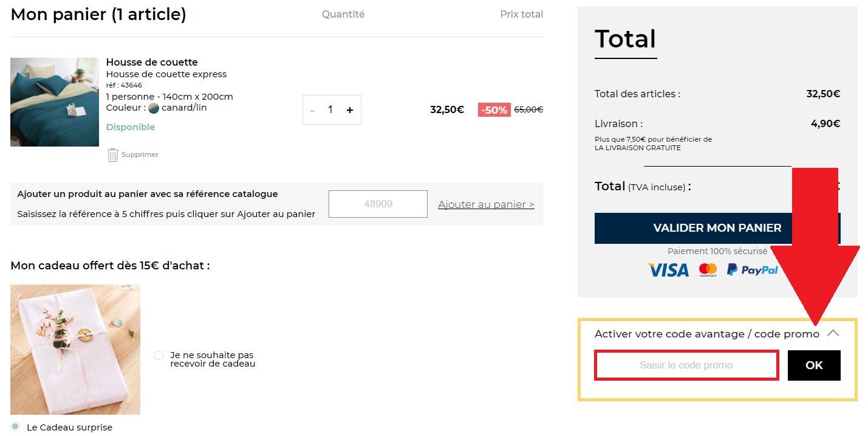Click the 'Saisir le code promo' field

(686, 365)
